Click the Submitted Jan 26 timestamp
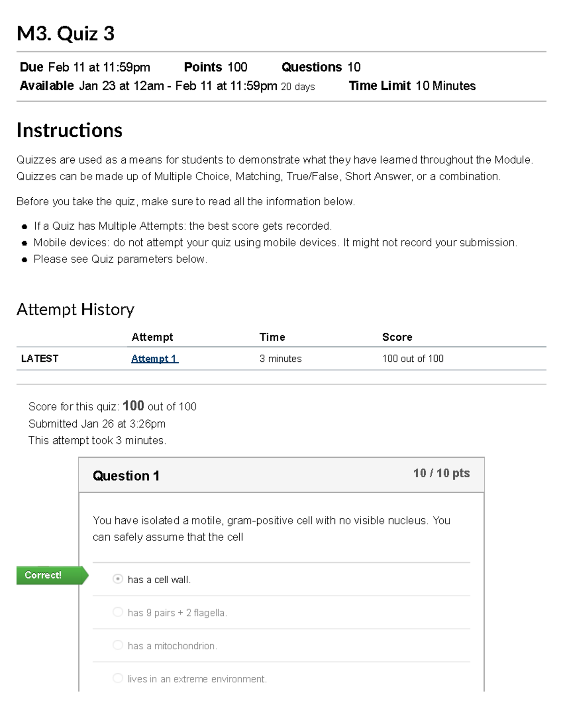 tap(97, 424)
